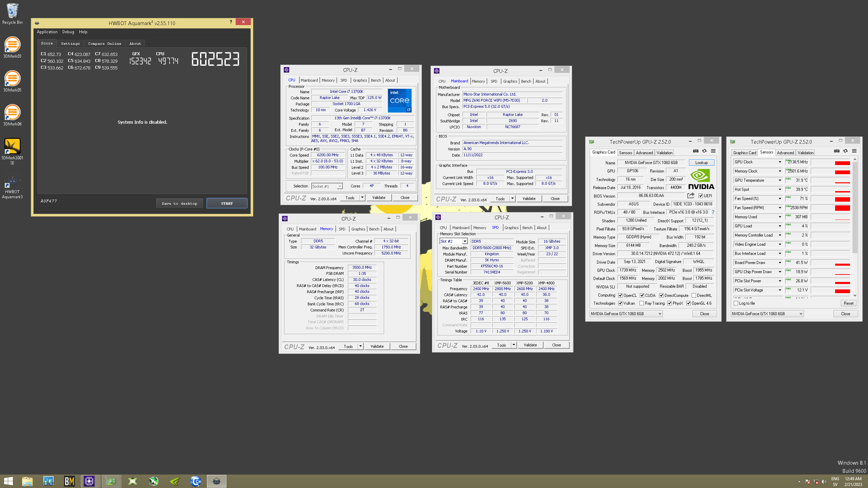Image resolution: width=868 pixels, height=488 pixels.
Task: Enable Log to file in GPU-Z Sensors
Action: 736,303
